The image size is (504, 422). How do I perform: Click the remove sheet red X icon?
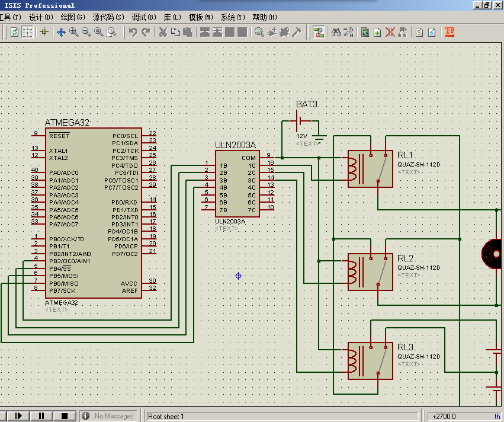pos(390,32)
